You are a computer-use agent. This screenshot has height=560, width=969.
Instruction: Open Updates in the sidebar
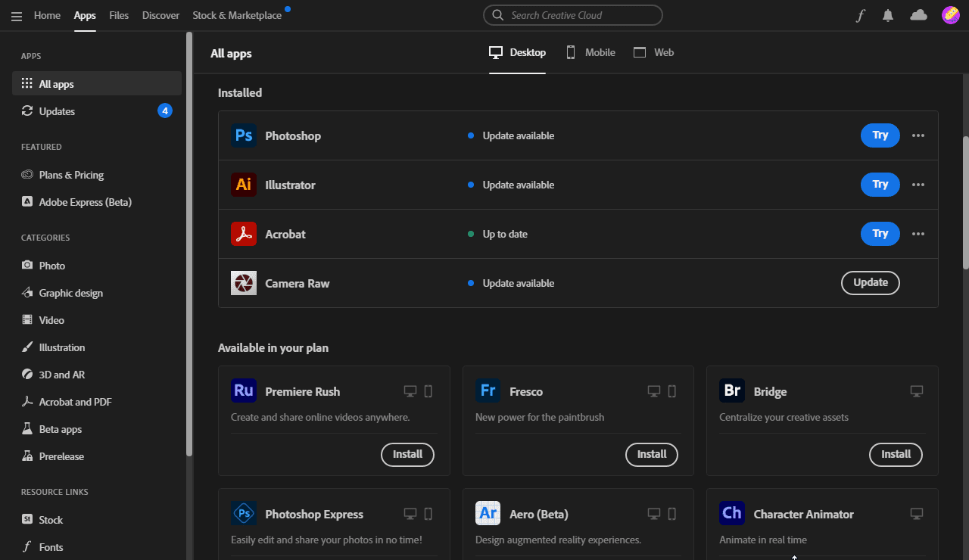(57, 111)
